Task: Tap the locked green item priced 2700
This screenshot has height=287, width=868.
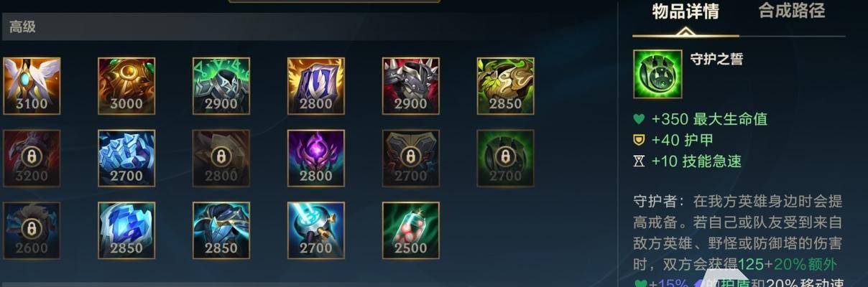Action: [x=506, y=158]
